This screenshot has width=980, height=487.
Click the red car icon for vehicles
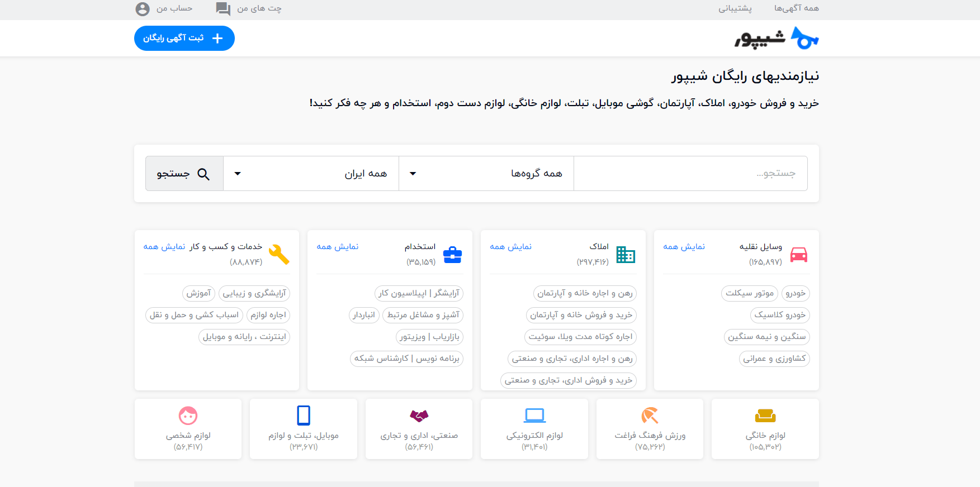[x=798, y=255]
